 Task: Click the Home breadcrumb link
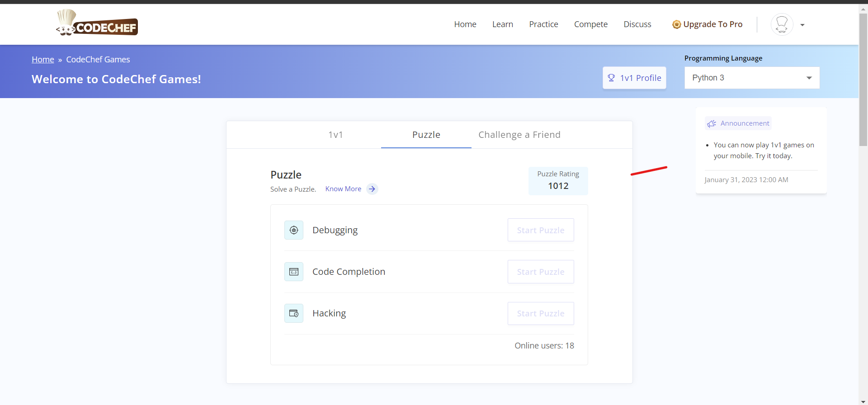(x=43, y=60)
